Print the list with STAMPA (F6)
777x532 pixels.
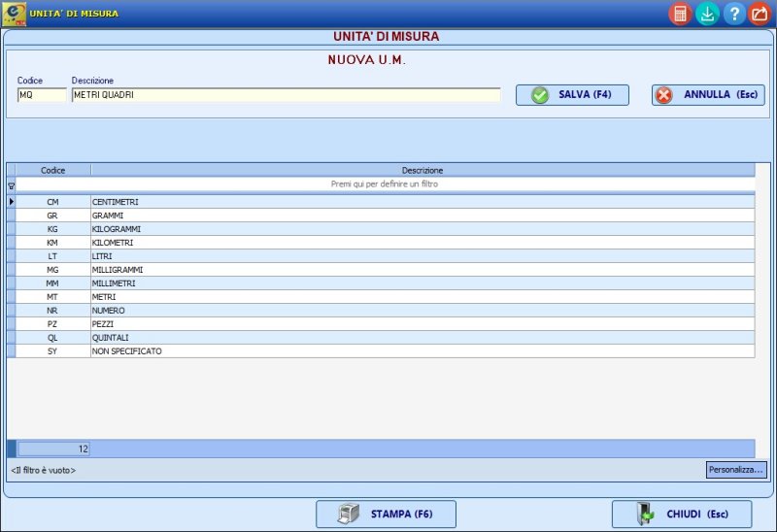[386, 515]
